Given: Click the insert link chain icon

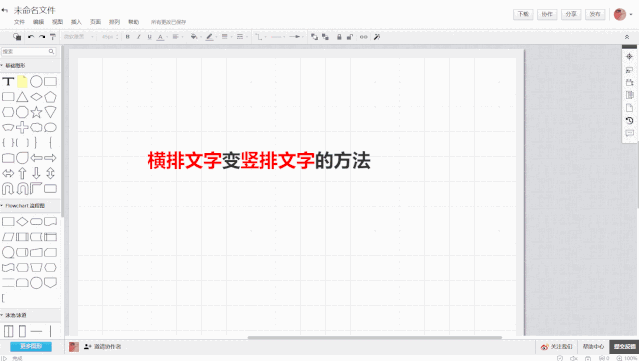Looking at the screenshot, I should pyautogui.click(x=364, y=37).
